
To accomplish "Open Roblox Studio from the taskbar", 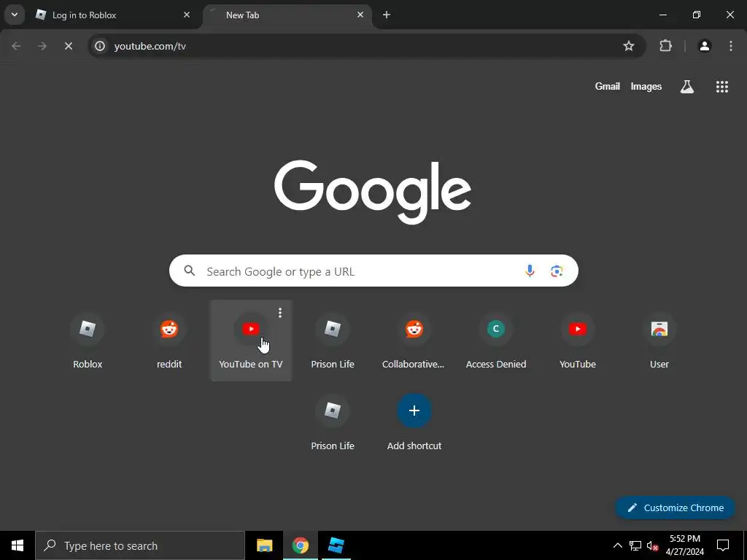I will [x=336, y=545].
